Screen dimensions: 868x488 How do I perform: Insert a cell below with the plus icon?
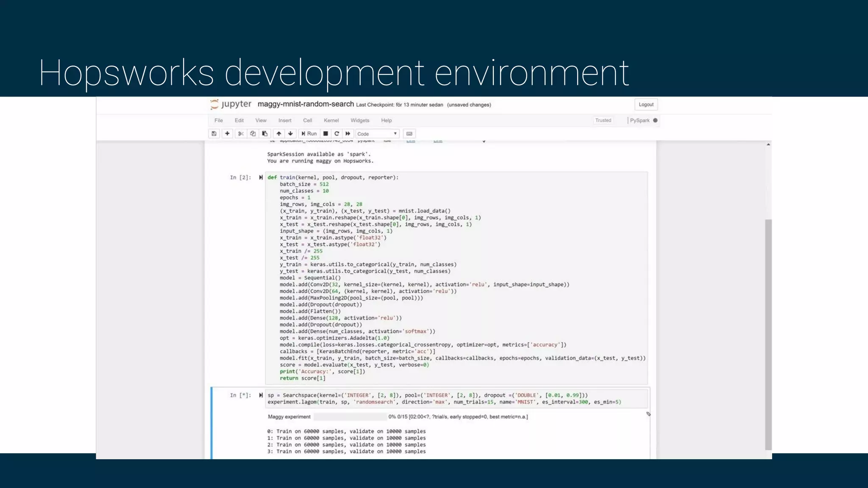227,133
